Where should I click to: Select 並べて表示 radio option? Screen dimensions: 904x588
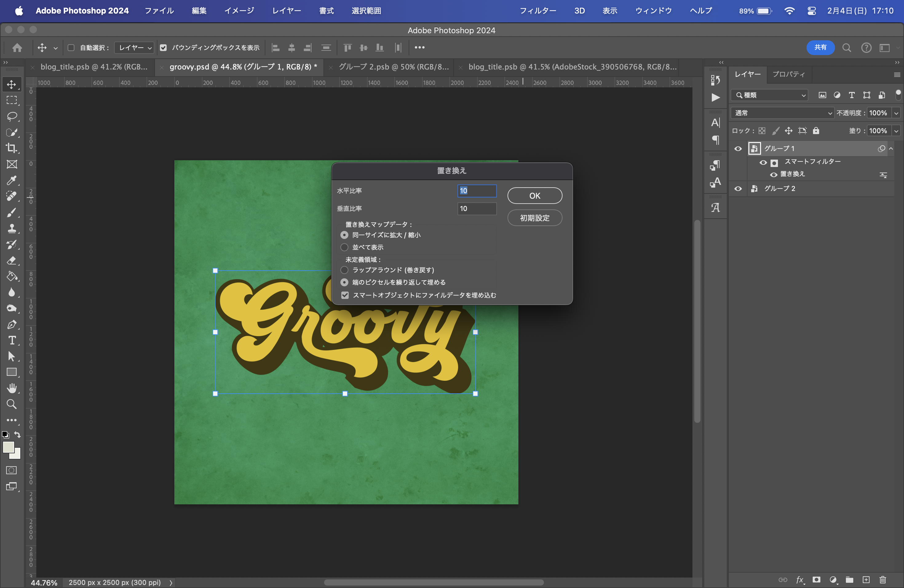[344, 247]
